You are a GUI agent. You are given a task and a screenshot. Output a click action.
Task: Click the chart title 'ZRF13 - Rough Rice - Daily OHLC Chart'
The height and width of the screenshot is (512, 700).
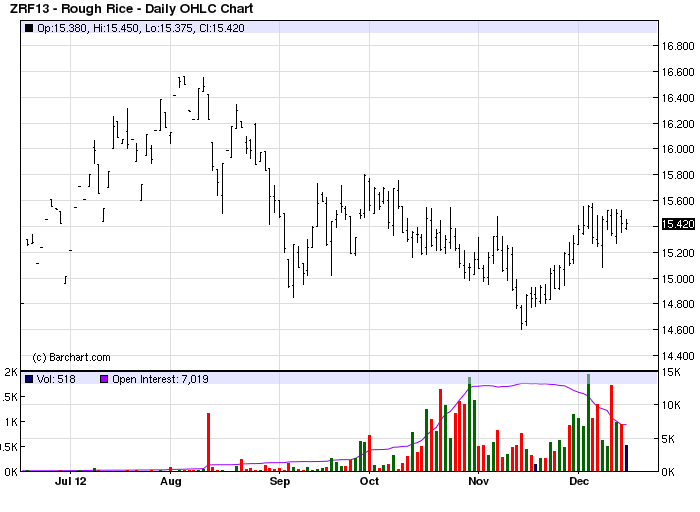[x=131, y=8]
